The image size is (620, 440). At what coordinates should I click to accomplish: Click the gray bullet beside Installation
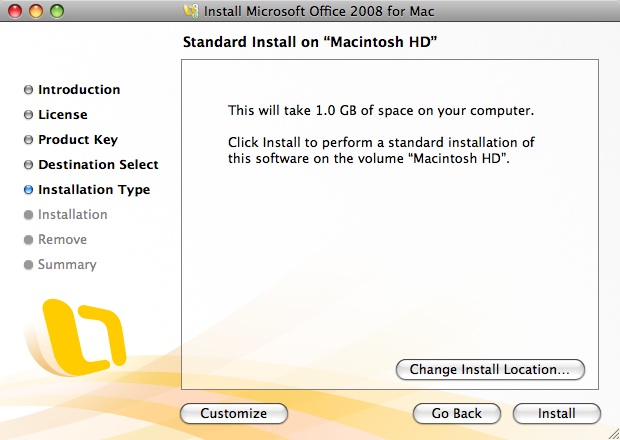click(x=28, y=215)
